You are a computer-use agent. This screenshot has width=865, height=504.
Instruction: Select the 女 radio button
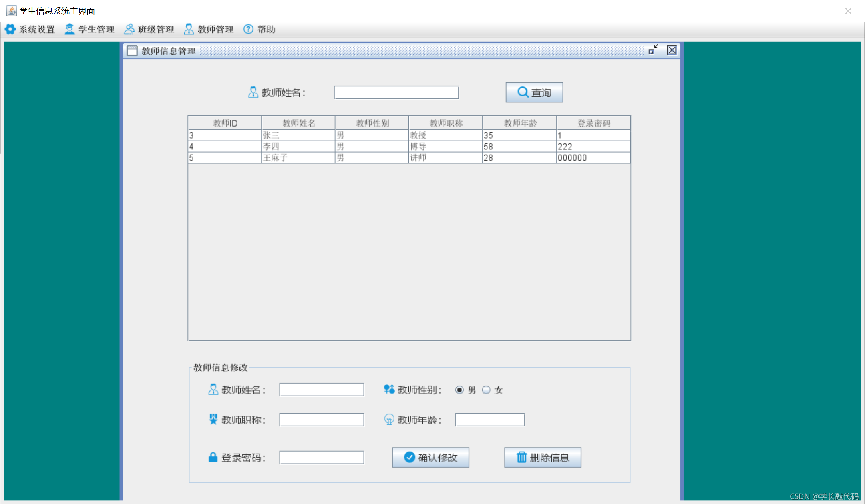(x=486, y=390)
